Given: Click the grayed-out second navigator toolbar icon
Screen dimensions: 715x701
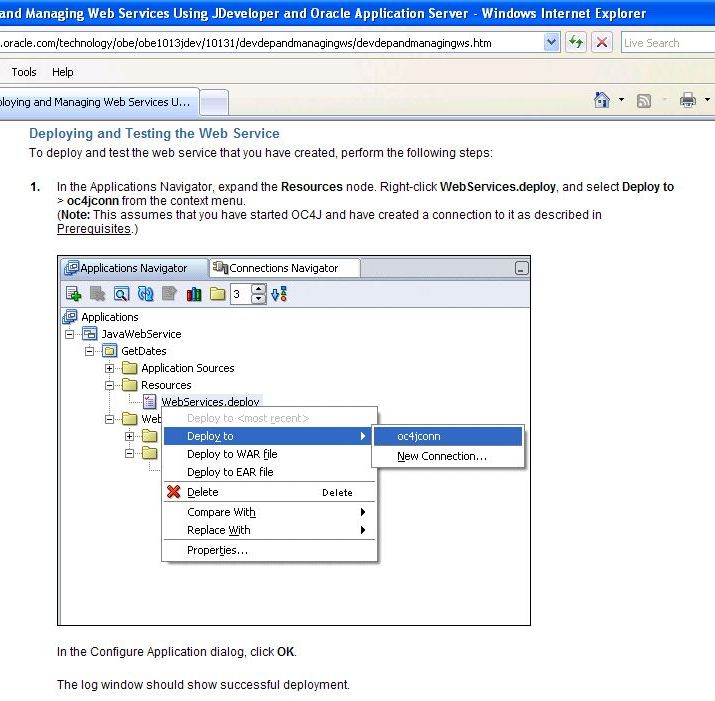Looking at the screenshot, I should 97,294.
